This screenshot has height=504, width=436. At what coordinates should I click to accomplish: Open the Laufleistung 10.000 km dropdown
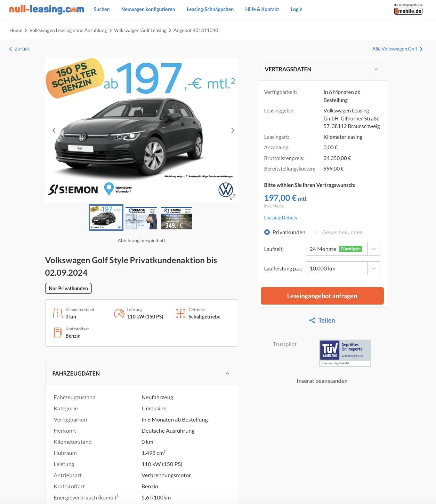(x=343, y=268)
